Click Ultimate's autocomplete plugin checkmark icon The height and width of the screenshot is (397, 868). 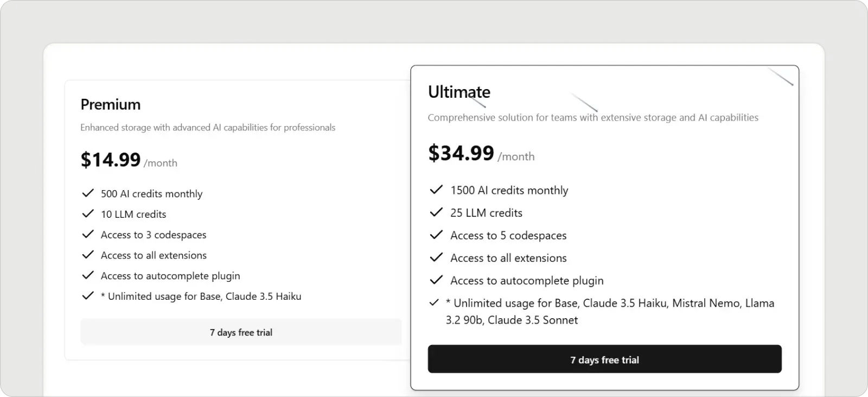pos(436,280)
